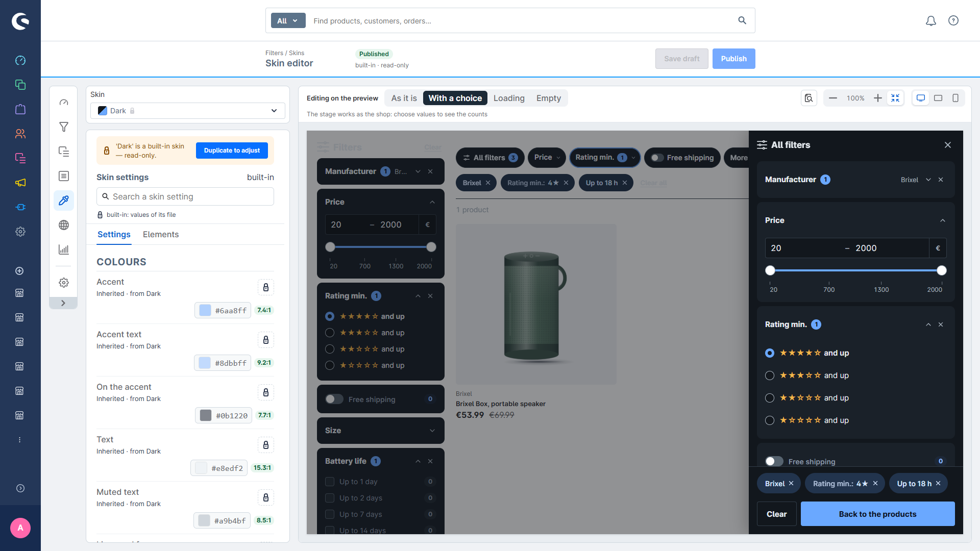This screenshot has height=551, width=980.
Task: Toggle Free shipping switch in the top filter bar
Action: click(x=657, y=158)
